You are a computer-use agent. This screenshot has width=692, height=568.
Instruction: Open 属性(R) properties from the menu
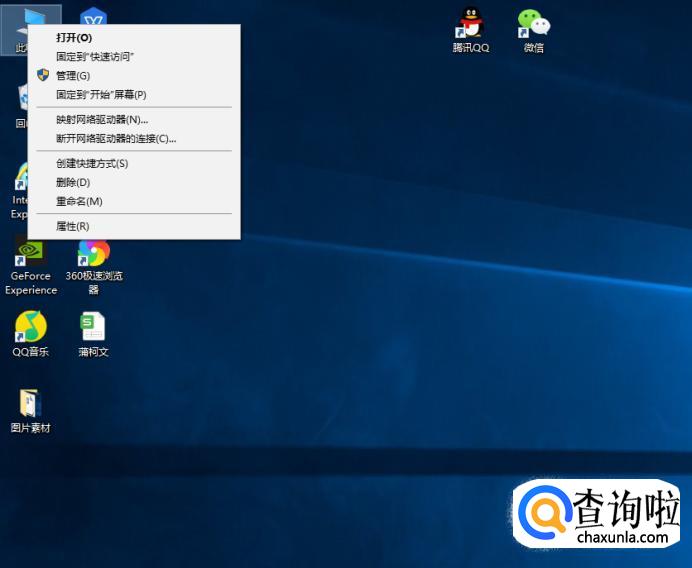point(73,227)
